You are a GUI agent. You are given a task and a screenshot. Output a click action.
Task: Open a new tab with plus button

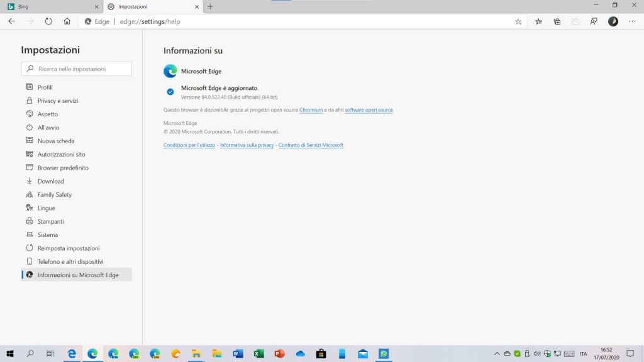click(210, 6)
